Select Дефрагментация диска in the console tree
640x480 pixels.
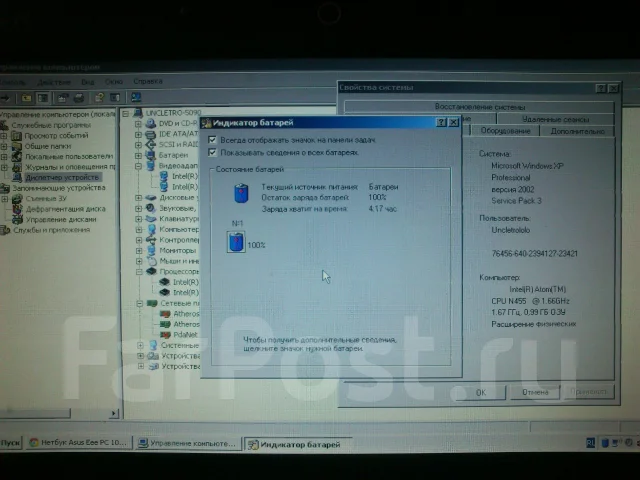(x=66, y=209)
